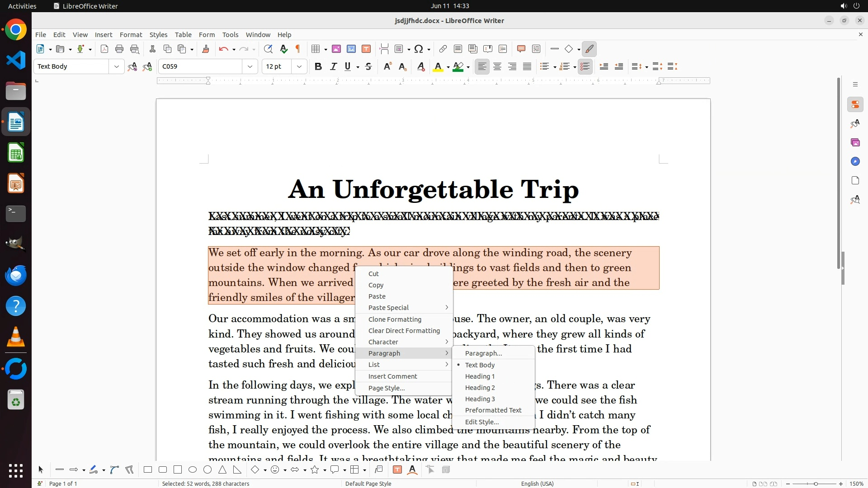This screenshot has width=868, height=488.
Task: Open the Format menu
Action: (x=131, y=34)
